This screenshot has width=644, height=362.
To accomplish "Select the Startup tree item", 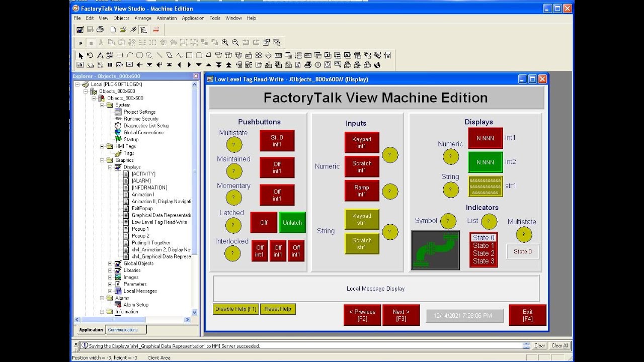I will click(131, 139).
